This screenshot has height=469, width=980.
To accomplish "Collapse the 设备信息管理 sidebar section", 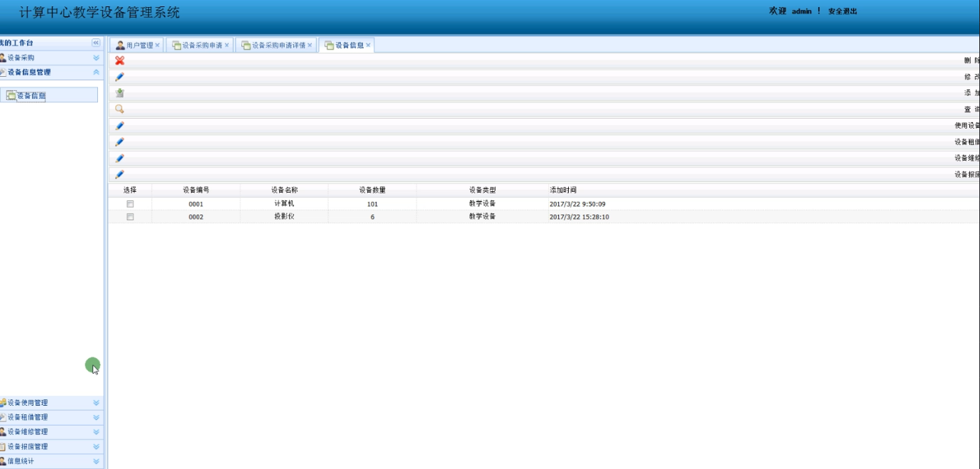I will [97, 72].
